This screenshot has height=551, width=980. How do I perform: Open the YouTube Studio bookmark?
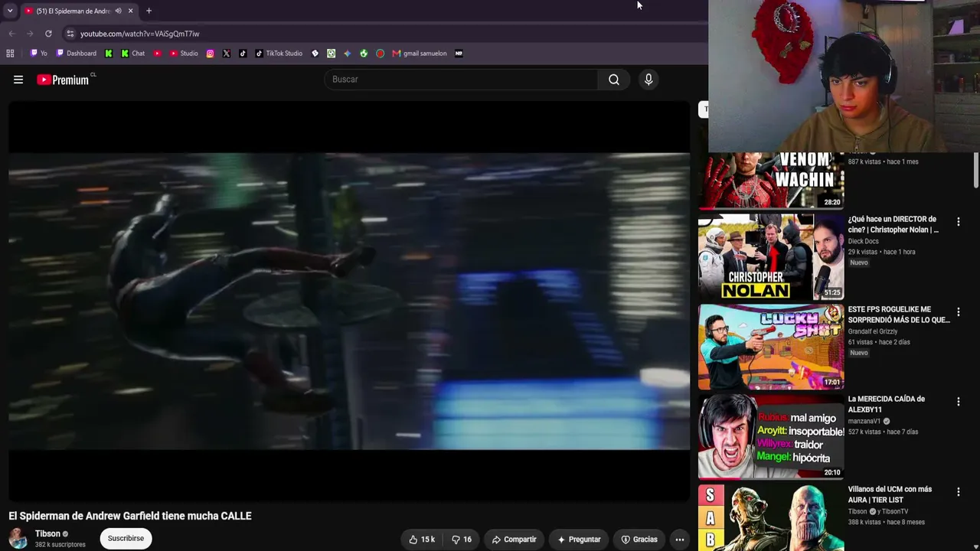point(184,54)
